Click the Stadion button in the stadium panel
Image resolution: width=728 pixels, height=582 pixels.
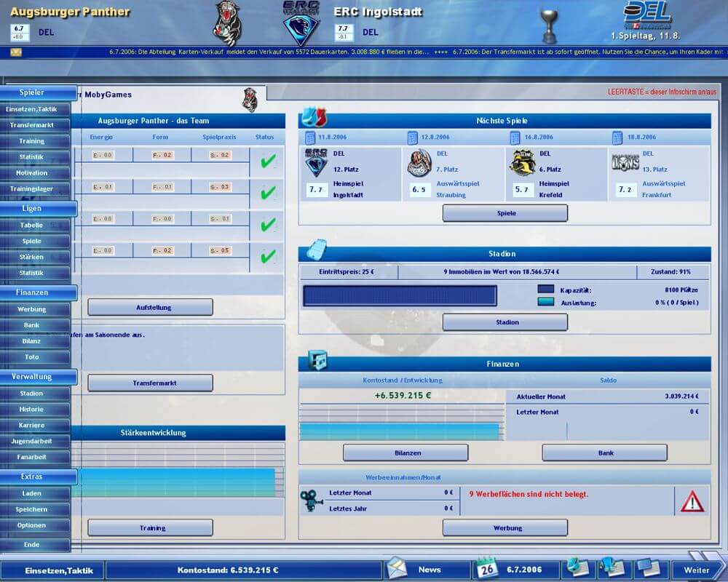click(505, 322)
